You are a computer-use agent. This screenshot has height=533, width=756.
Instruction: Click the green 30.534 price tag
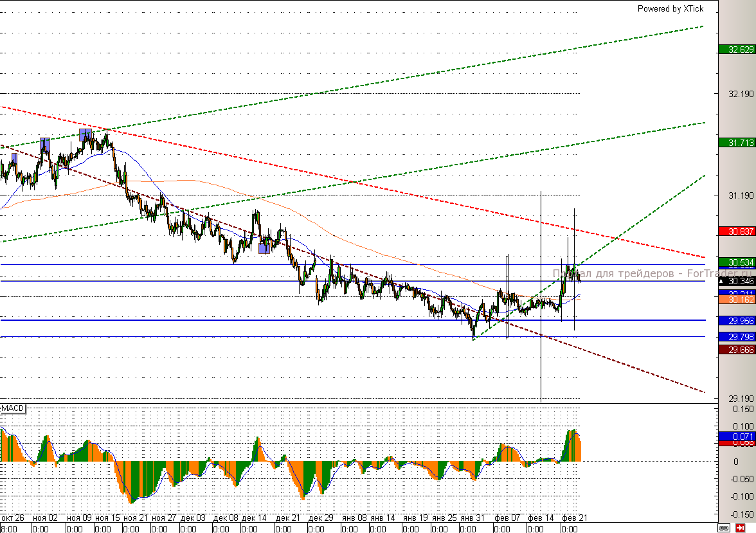coord(736,262)
